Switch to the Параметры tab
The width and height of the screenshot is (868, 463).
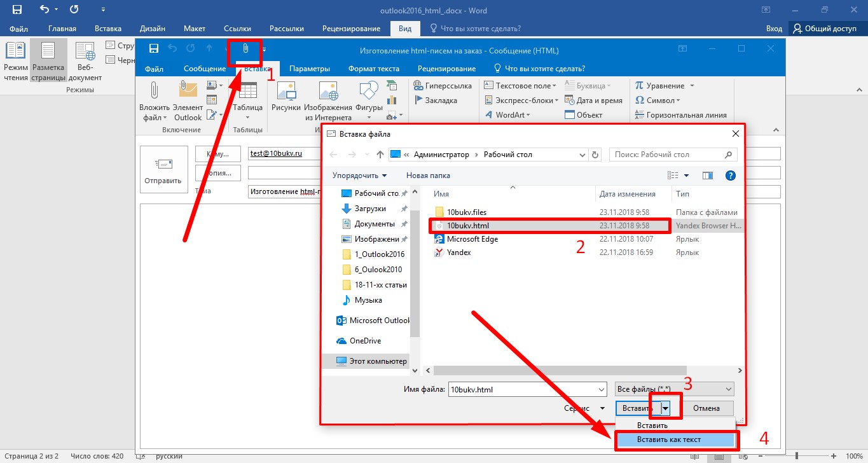(x=309, y=69)
